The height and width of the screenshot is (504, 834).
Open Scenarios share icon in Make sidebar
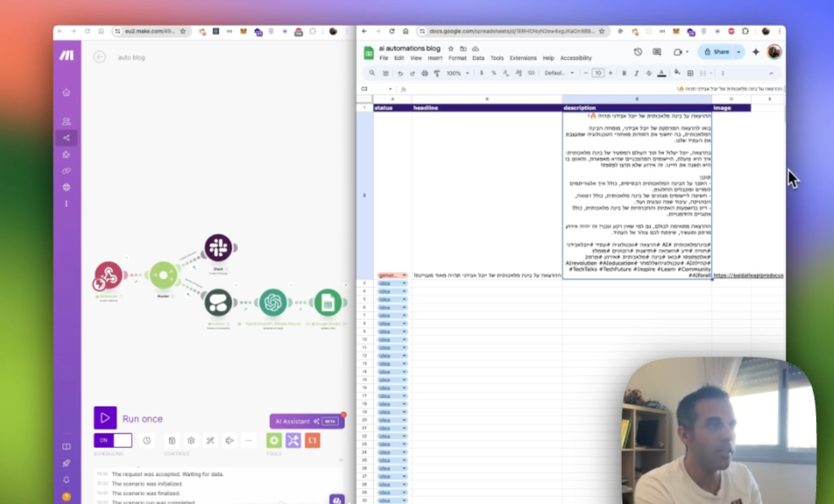coord(67,138)
